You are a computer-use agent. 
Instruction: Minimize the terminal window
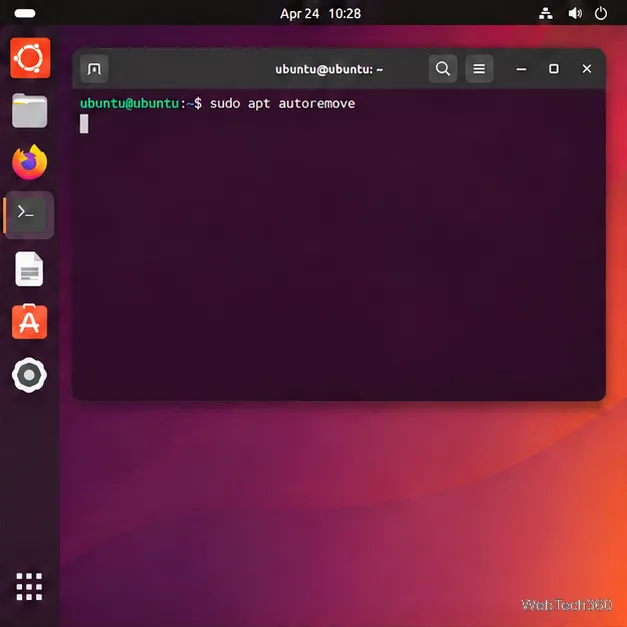[x=521, y=69]
